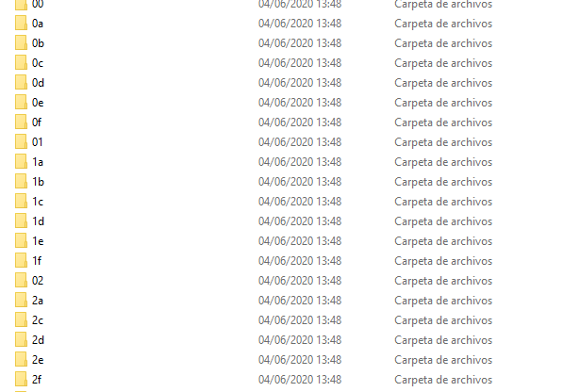Click the folder name 1e
This screenshot has height=392, width=580.
pyautogui.click(x=38, y=241)
